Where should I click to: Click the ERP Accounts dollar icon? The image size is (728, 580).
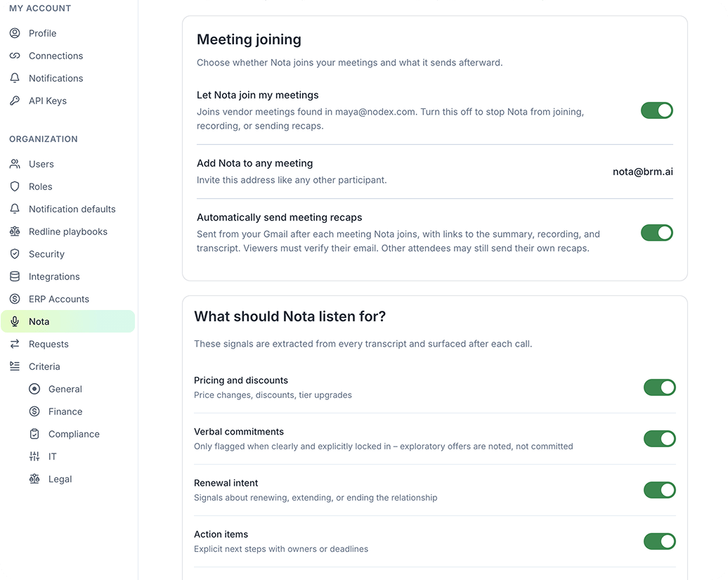click(x=15, y=299)
